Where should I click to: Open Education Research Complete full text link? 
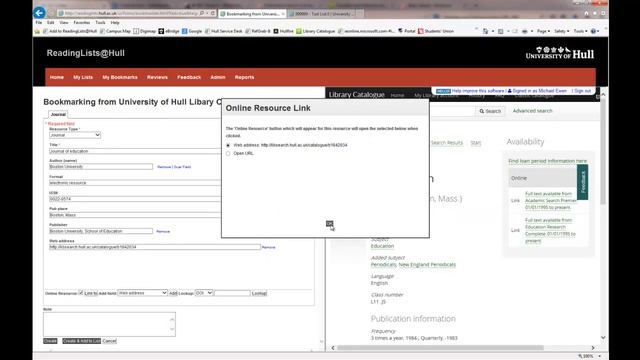pyautogui.click(x=550, y=230)
